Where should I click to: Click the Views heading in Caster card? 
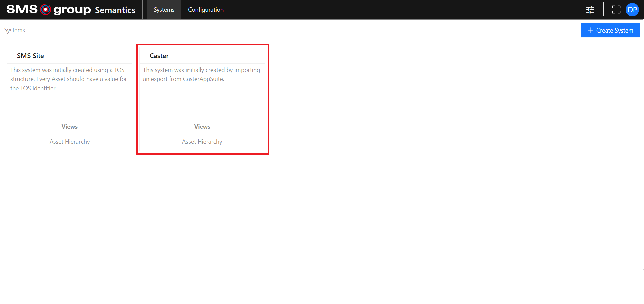coord(202,127)
